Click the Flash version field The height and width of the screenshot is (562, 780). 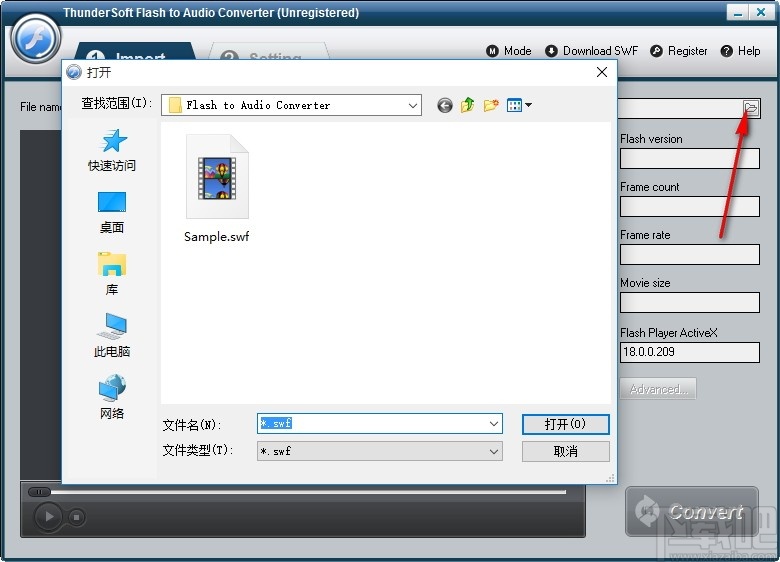tap(689, 159)
